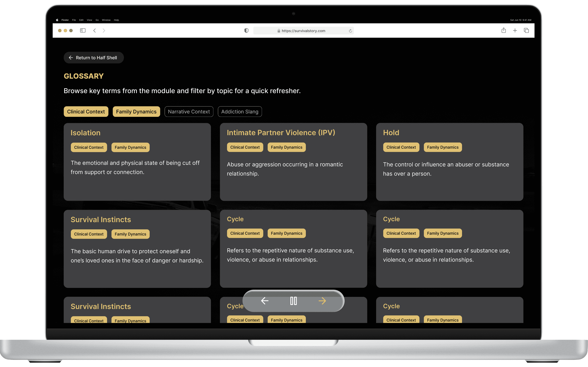The height and width of the screenshot is (367, 588).
Task: Click the survivalstory.com address field
Action: click(303, 31)
